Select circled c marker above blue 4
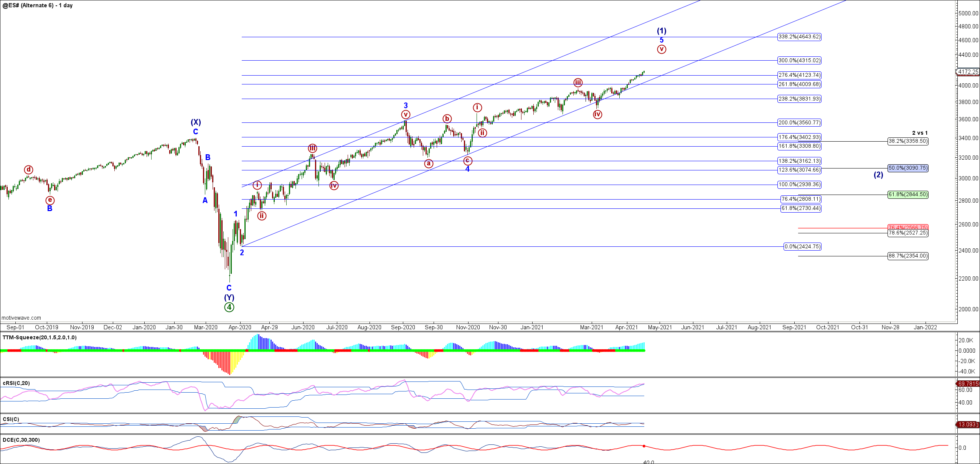Screen dimensions: 980x464 point(467,160)
